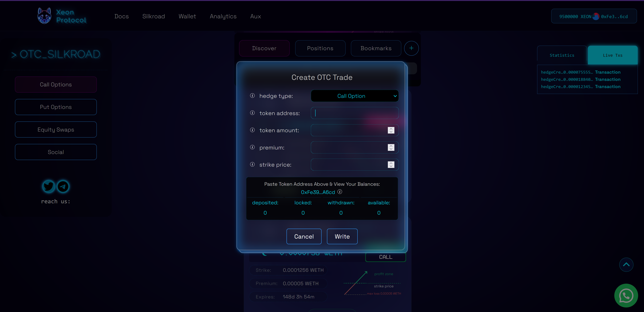
Task: Click the Xeon Protocol dog logo
Action: 44,16
